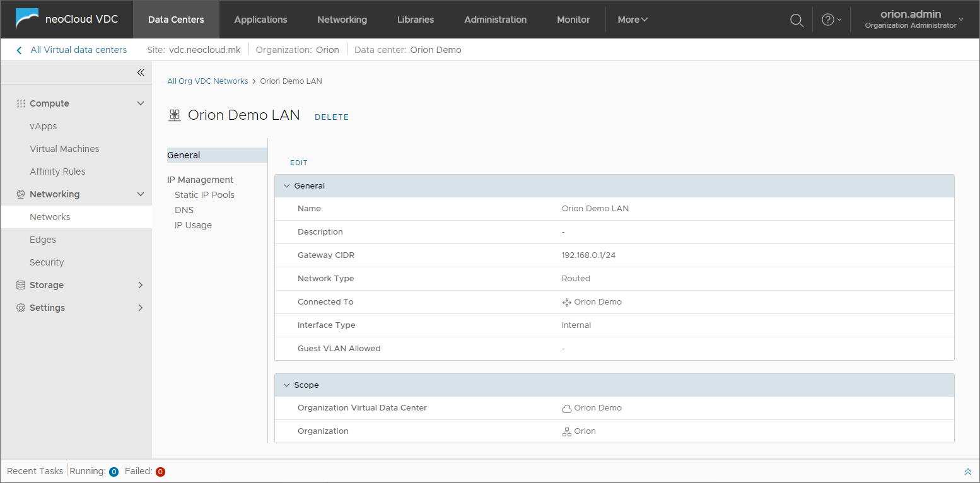Open the search magnifier icon
Screen dimensions: 980x483
point(796,20)
